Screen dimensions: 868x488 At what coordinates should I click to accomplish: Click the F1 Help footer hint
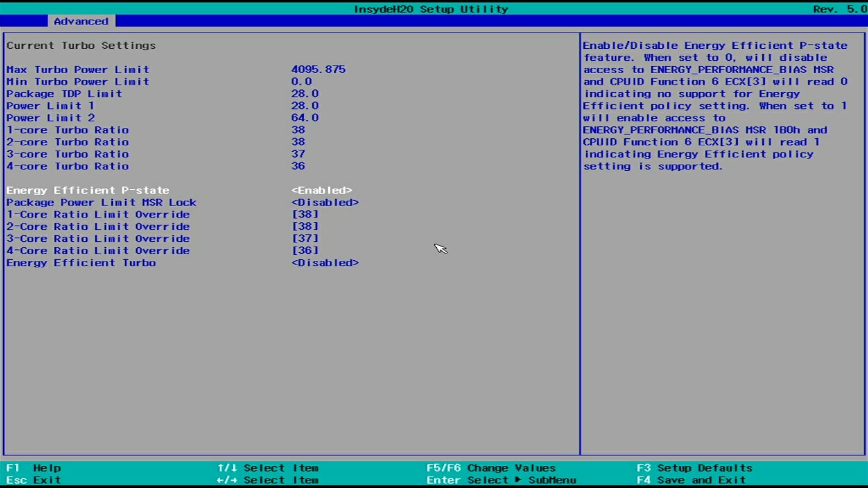click(34, 467)
